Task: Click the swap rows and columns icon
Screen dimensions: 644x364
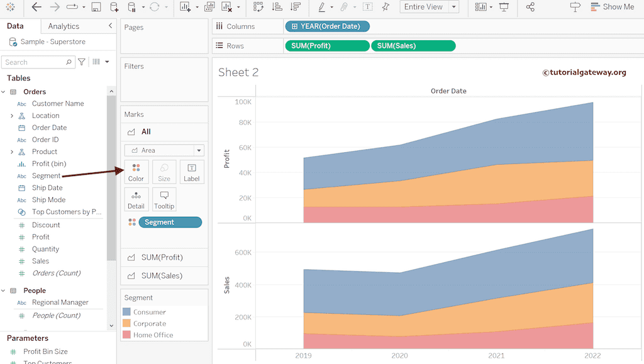Action: [x=258, y=7]
